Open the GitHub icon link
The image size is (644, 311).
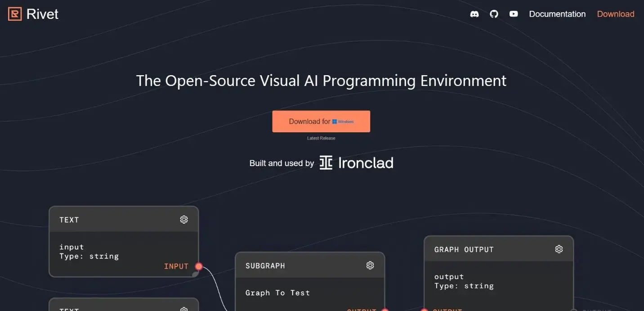click(494, 14)
